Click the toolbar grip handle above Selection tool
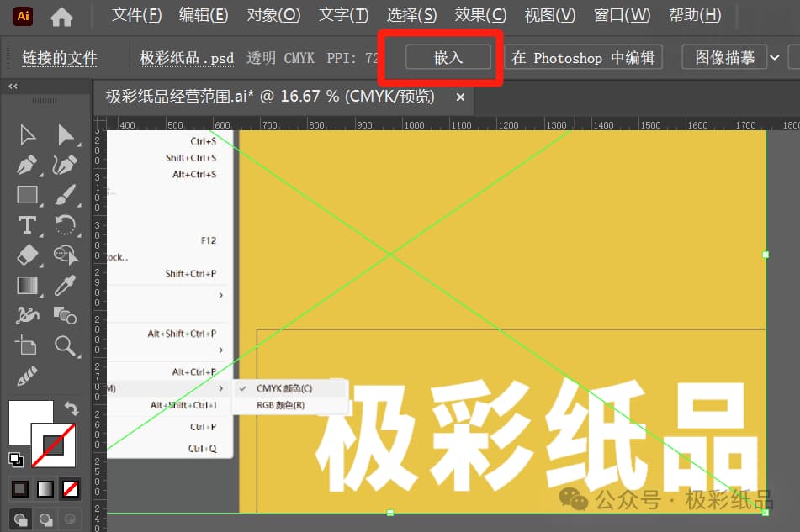The height and width of the screenshot is (532, 800). (45, 102)
